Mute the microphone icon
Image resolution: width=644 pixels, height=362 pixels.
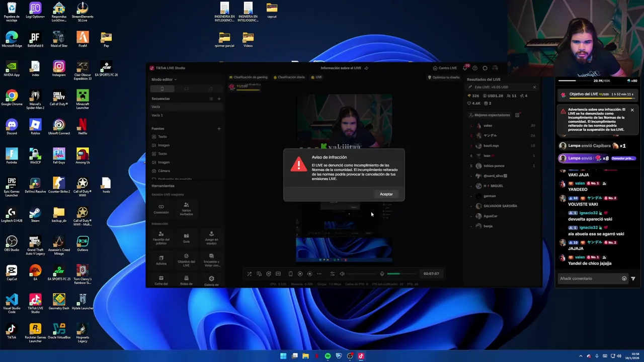382,274
